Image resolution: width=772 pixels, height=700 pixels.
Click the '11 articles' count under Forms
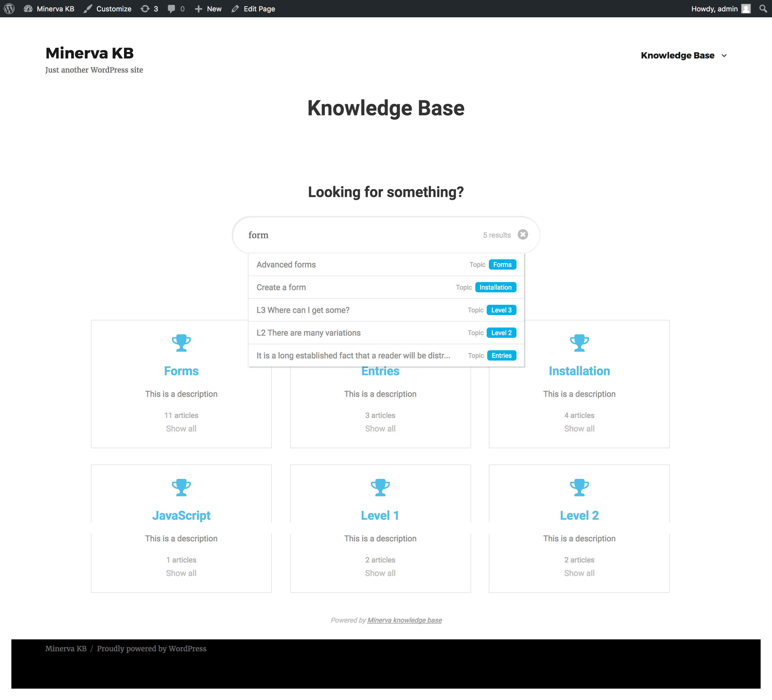(x=181, y=416)
